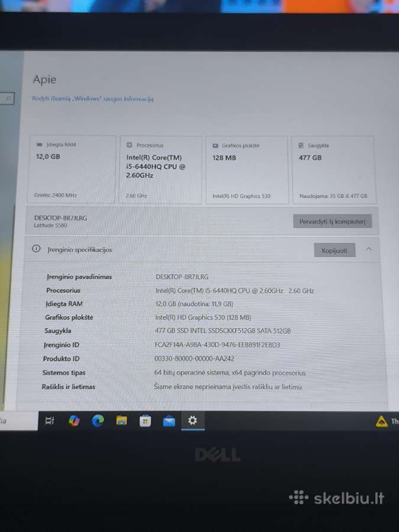Select the Įdiegta RAM 12,0 GB card
The width and height of the screenshot is (399, 532).
72,170
